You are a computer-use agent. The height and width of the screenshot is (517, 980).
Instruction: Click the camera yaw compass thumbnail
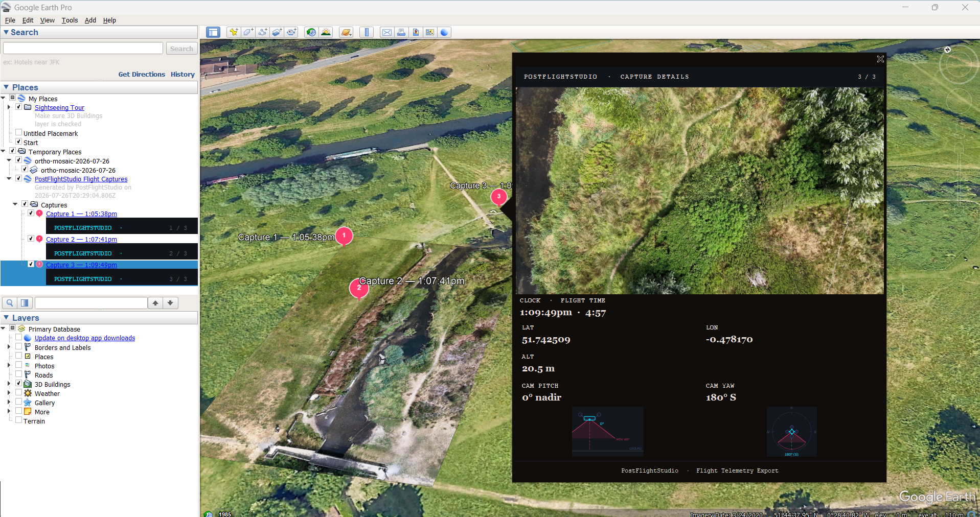point(791,432)
